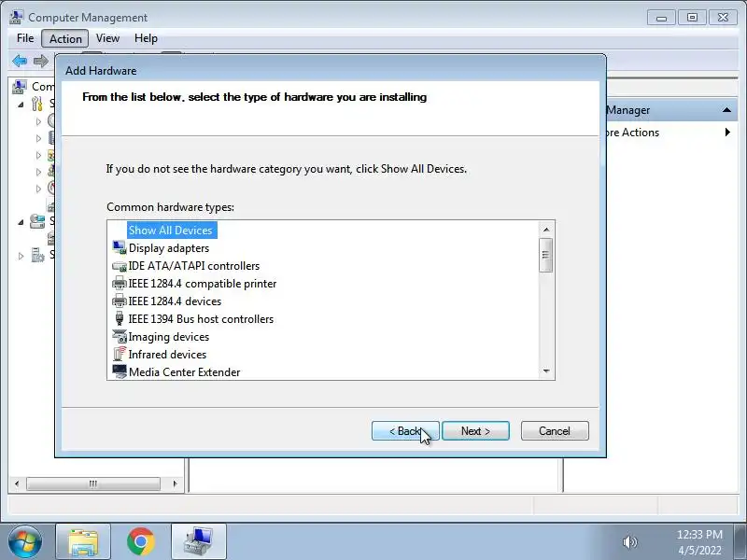This screenshot has height=560, width=747.
Task: Select IEEE 1284.4 devices entry
Action: click(x=175, y=301)
